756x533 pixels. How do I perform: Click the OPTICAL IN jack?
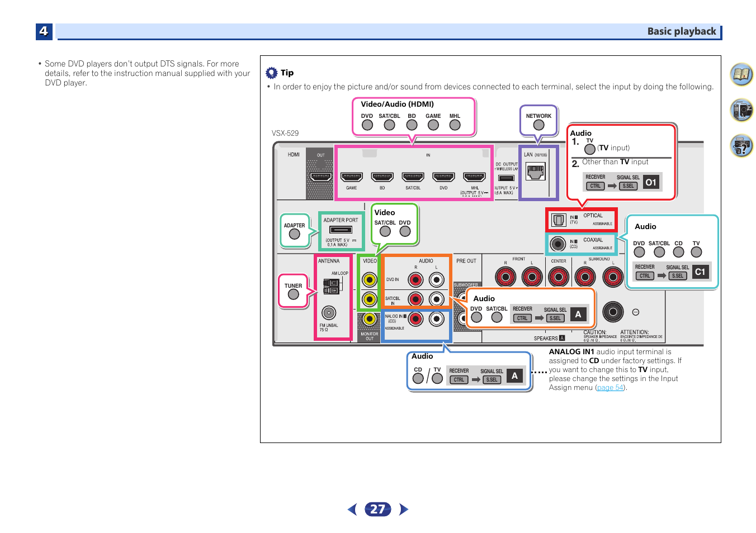(x=559, y=220)
